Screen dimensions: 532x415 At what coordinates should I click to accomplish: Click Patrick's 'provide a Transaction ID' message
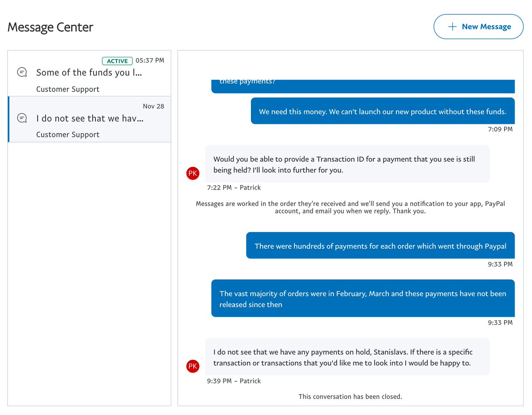347,164
